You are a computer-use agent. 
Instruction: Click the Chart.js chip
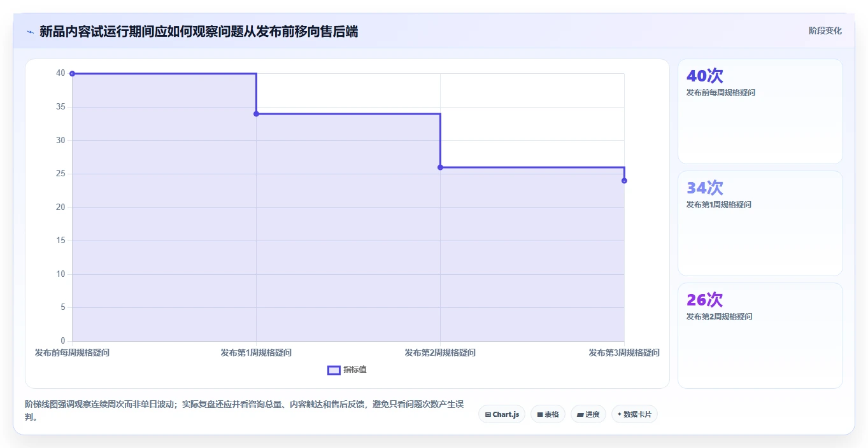[x=502, y=414]
